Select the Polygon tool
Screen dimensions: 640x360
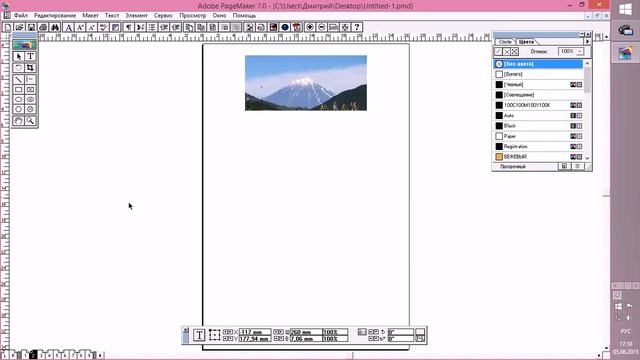point(18,109)
